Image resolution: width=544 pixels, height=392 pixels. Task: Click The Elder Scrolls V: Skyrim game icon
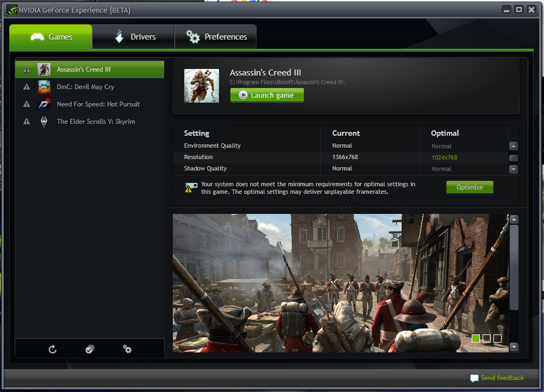[x=45, y=121]
